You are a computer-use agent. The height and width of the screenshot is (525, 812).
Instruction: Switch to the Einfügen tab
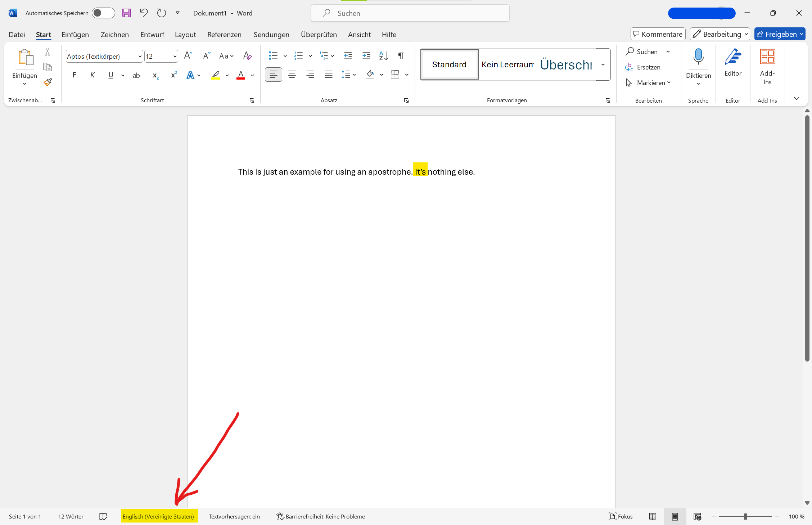click(x=75, y=35)
